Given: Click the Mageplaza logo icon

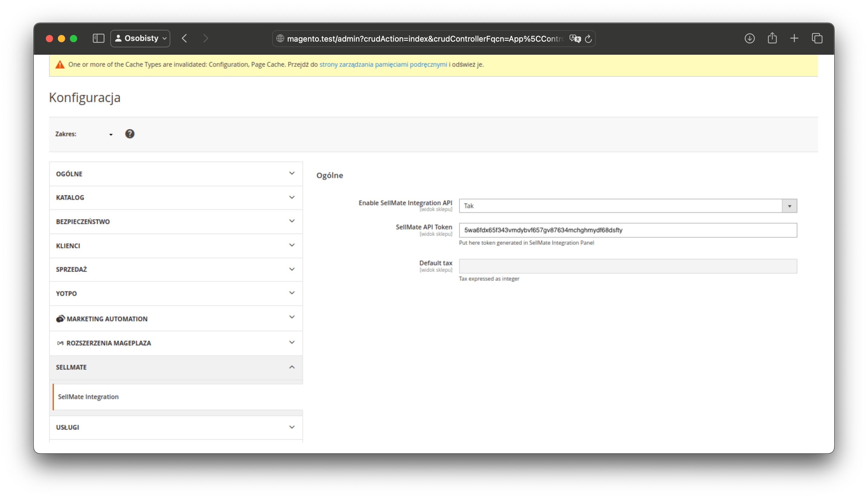Looking at the screenshot, I should pos(60,343).
